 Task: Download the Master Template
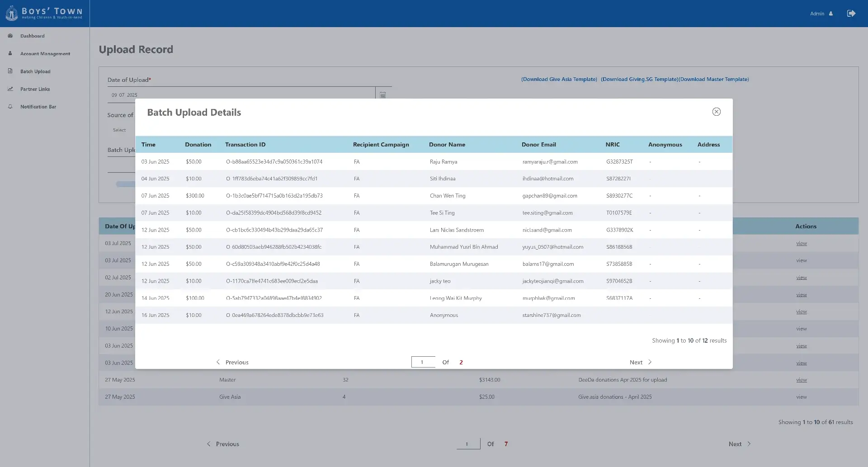[714, 79]
